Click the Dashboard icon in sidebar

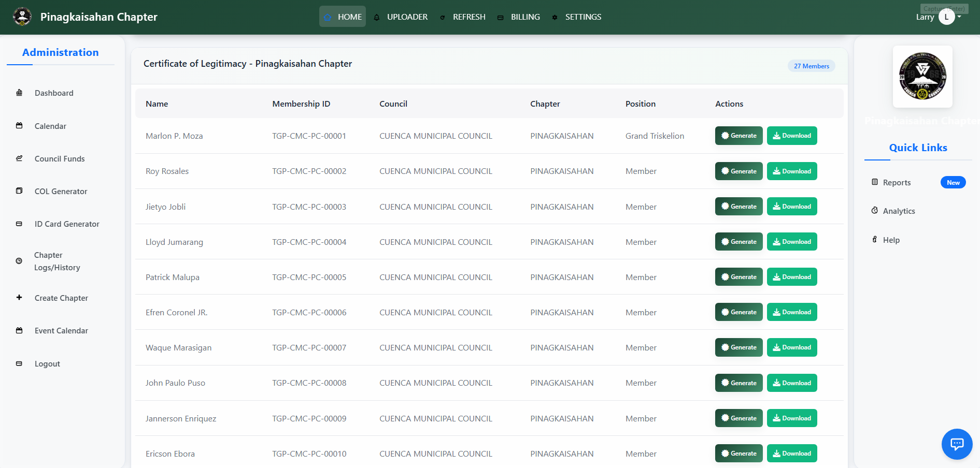pos(19,93)
